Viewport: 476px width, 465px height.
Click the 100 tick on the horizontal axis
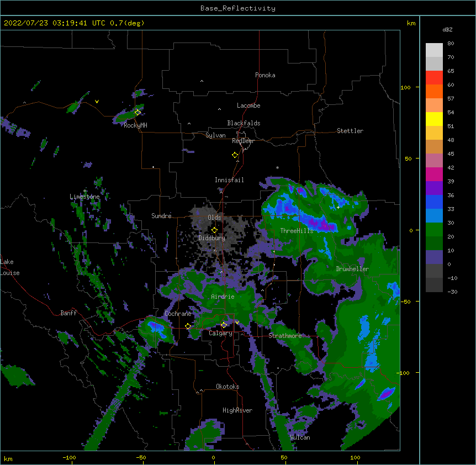point(355,457)
